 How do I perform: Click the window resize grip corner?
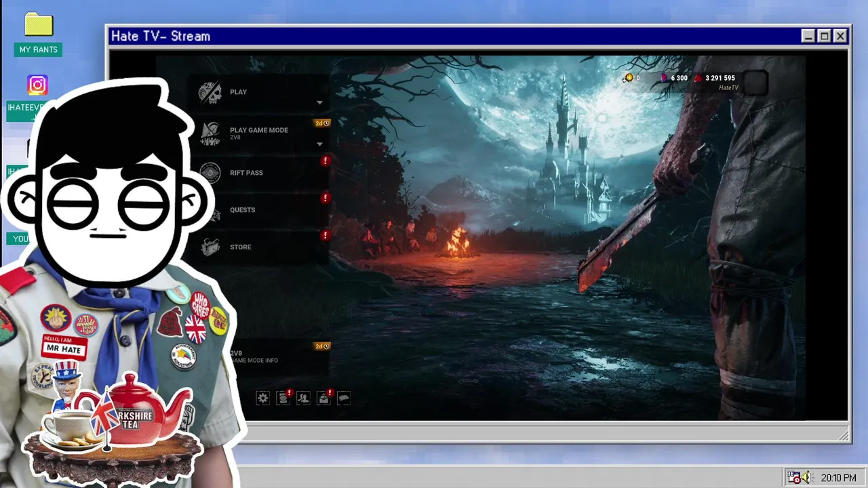pyautogui.click(x=844, y=436)
